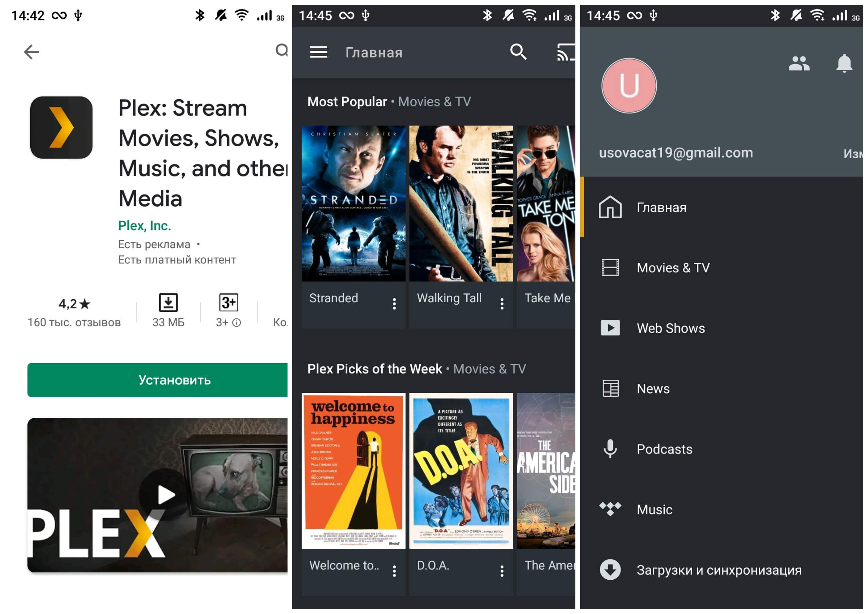Tap the notifications bell icon
The width and height of the screenshot is (868, 614).
pos(844,63)
